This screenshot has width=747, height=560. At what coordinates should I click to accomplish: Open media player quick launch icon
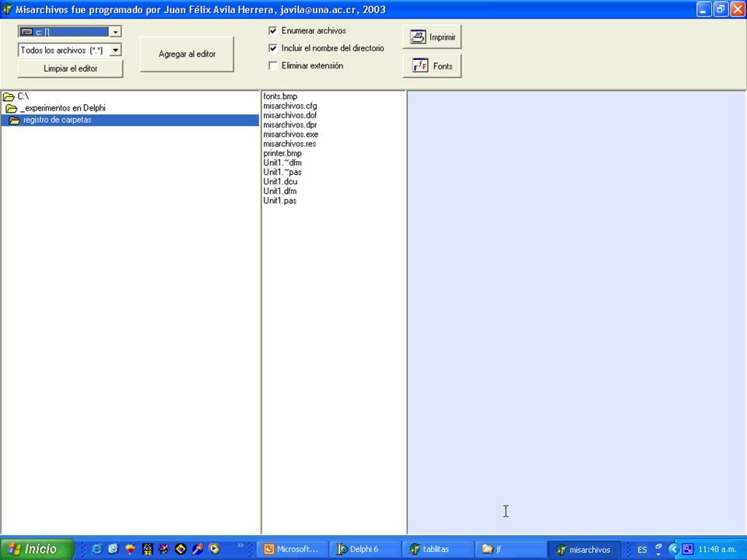pos(215,549)
